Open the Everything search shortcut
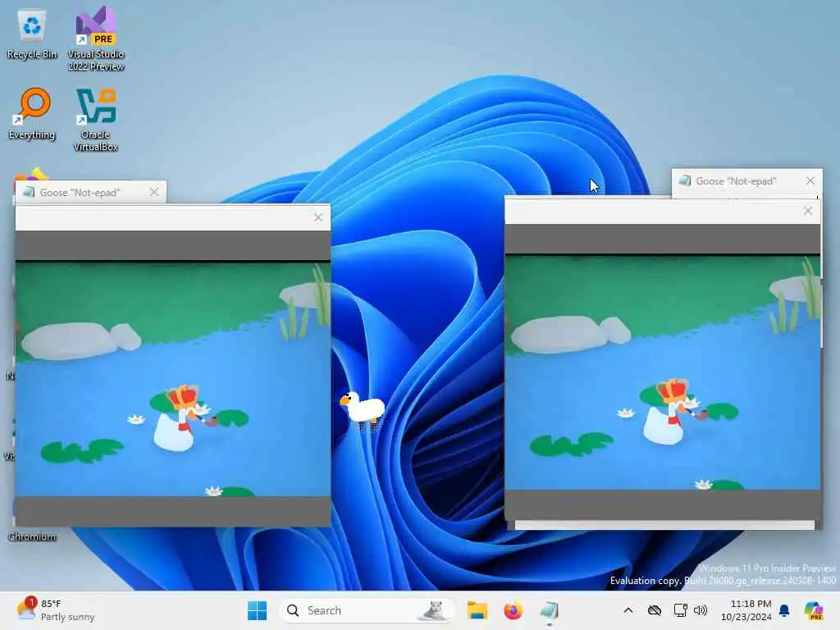 pyautogui.click(x=32, y=113)
